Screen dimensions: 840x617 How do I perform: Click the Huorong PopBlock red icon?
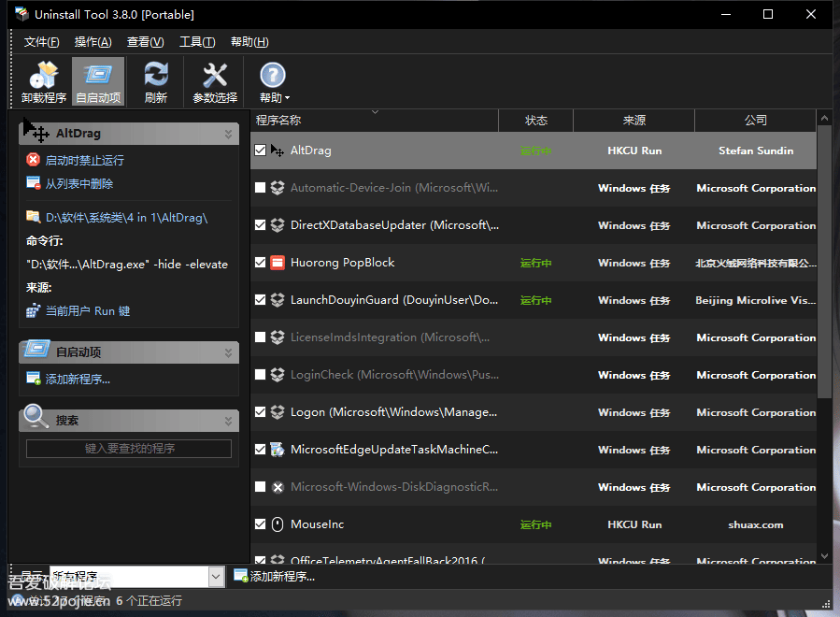click(278, 263)
